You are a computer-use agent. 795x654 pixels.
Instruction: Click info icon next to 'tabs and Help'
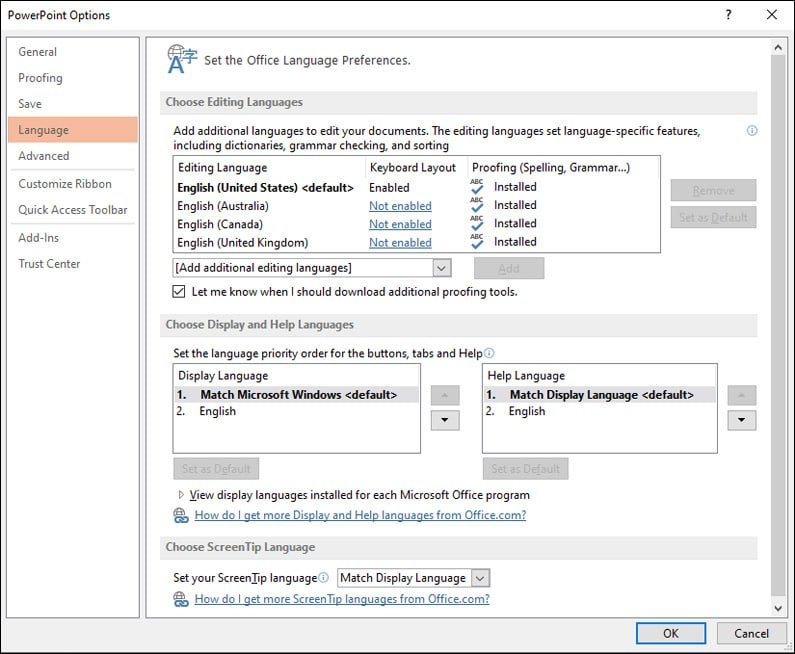coord(489,353)
